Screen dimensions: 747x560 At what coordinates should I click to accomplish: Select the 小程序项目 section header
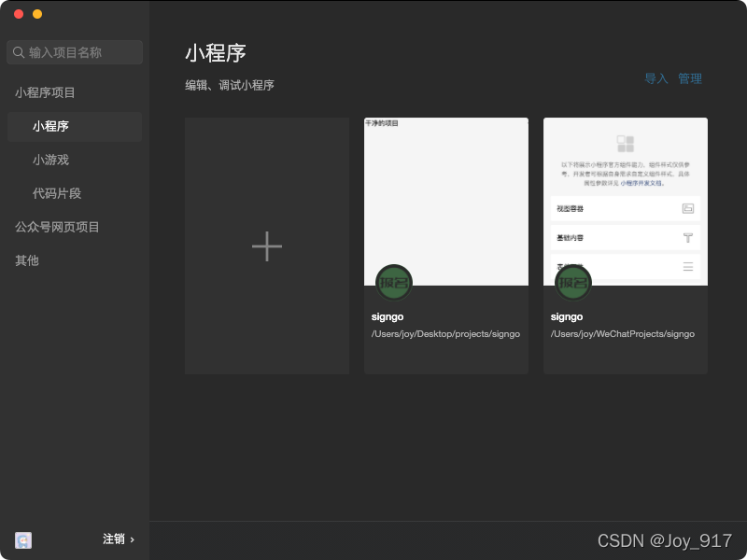tap(45, 92)
